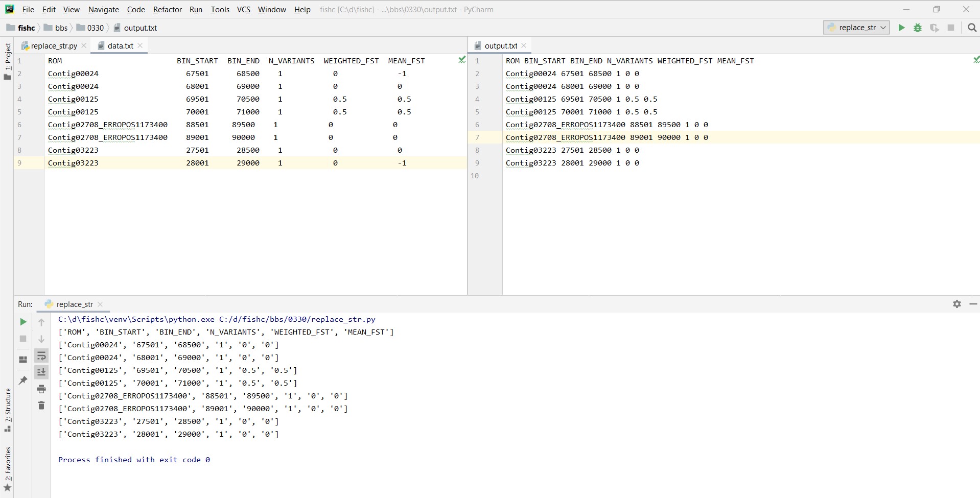980x498 pixels.
Task: Open the VCS menu
Action: coord(244,9)
